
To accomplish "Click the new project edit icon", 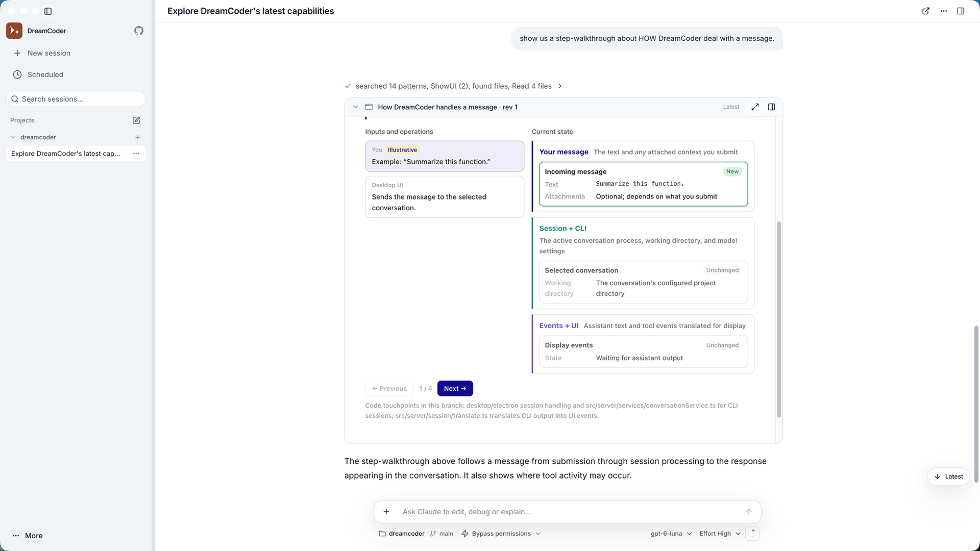I will tap(136, 120).
